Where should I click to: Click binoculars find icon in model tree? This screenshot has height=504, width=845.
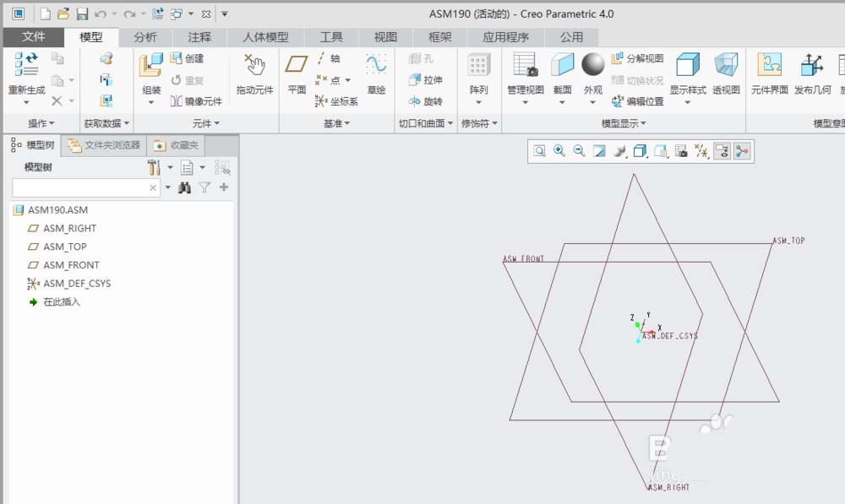coord(185,187)
